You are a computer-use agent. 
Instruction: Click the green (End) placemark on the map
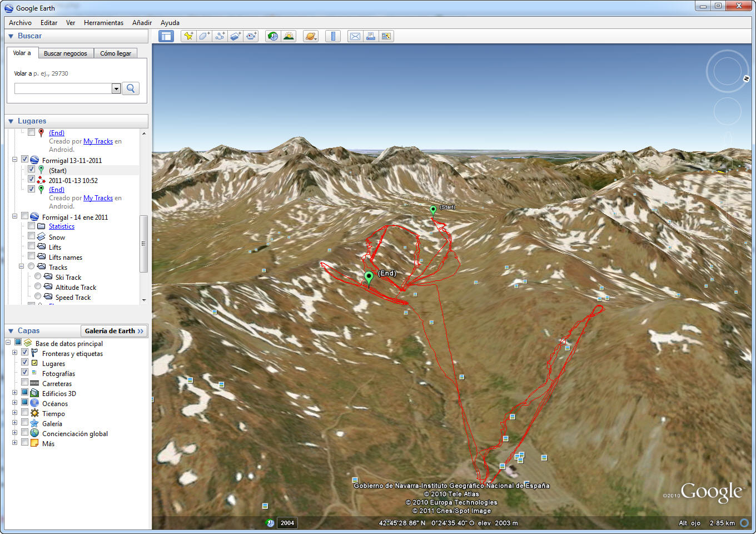[369, 277]
